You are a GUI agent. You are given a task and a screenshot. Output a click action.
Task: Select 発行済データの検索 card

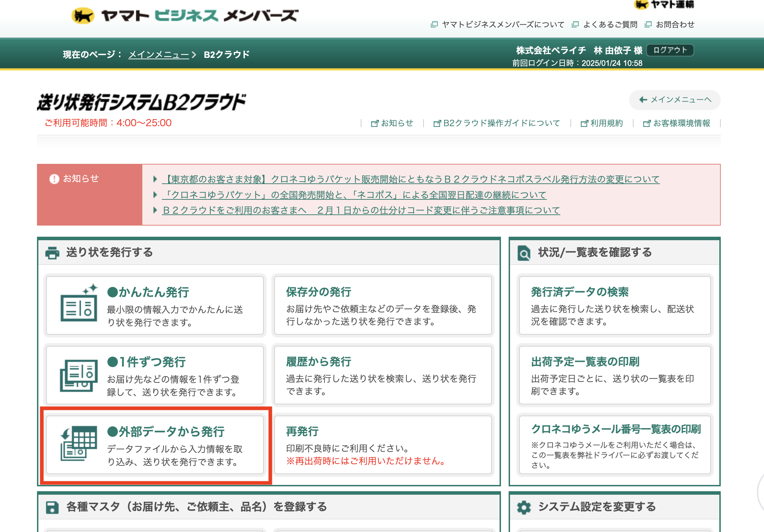(x=614, y=306)
